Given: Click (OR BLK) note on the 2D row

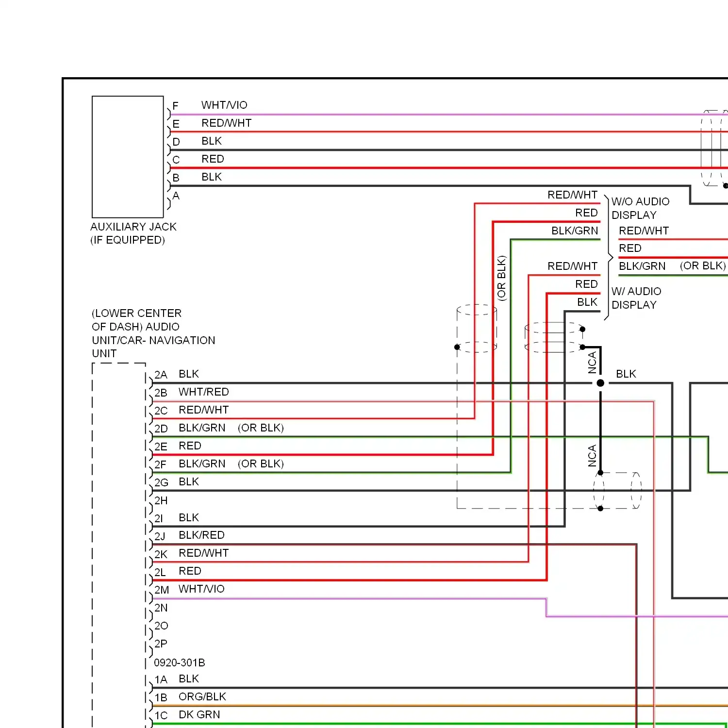Looking at the screenshot, I should click(x=261, y=428).
